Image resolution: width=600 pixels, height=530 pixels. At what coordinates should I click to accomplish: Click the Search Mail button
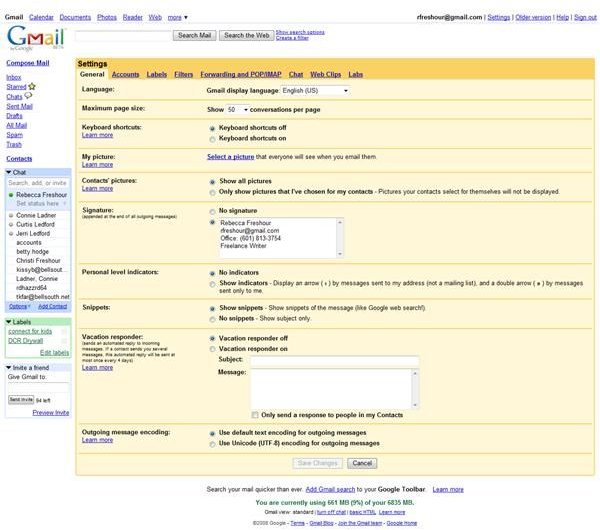point(194,36)
